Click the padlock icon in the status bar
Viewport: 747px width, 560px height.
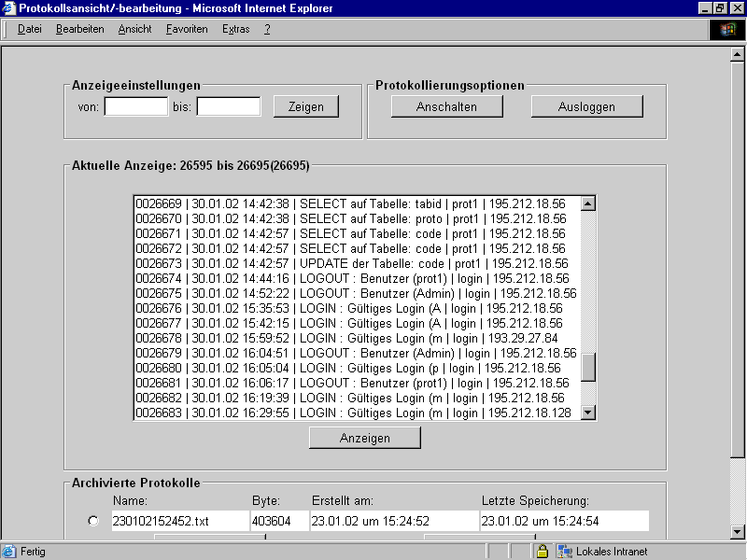click(543, 551)
